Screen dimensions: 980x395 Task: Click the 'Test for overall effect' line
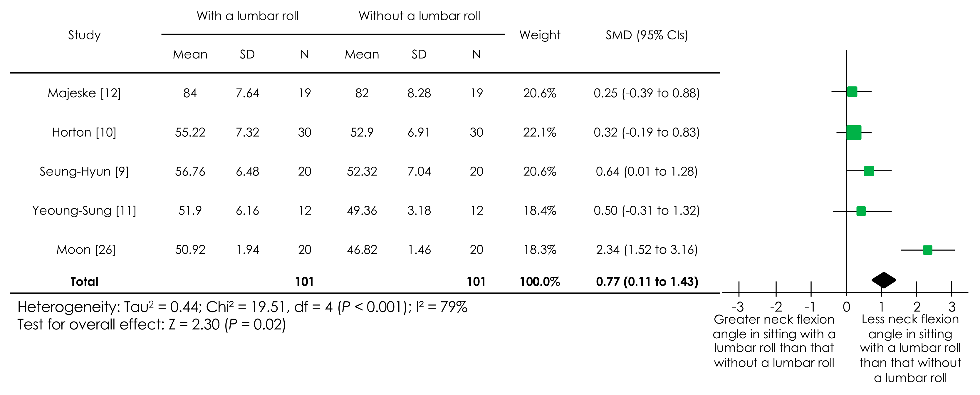pyautogui.click(x=151, y=324)
